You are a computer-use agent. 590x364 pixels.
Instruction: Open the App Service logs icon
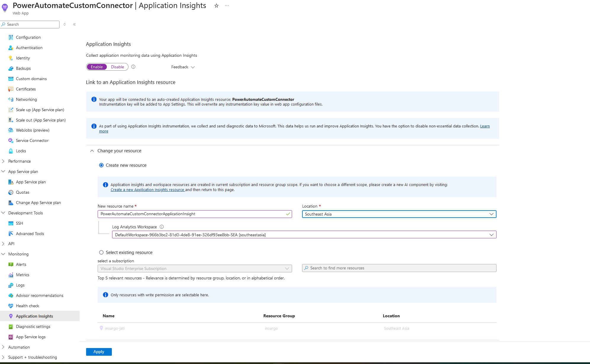pos(11,337)
